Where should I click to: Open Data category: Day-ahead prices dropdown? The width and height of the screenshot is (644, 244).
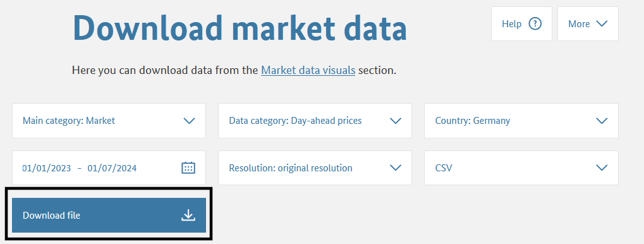pyautogui.click(x=315, y=121)
